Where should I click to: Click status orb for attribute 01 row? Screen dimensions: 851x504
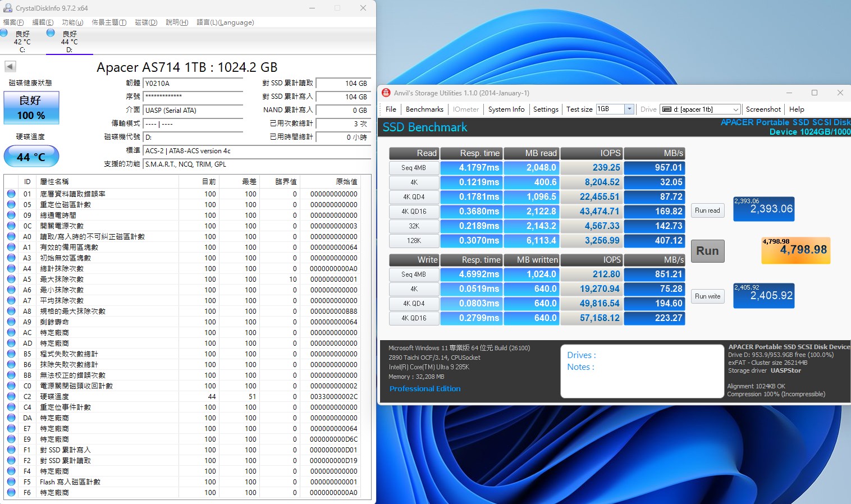(x=11, y=194)
